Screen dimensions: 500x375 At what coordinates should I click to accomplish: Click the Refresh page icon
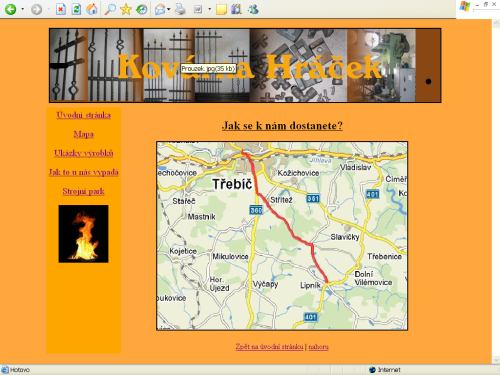76,9
